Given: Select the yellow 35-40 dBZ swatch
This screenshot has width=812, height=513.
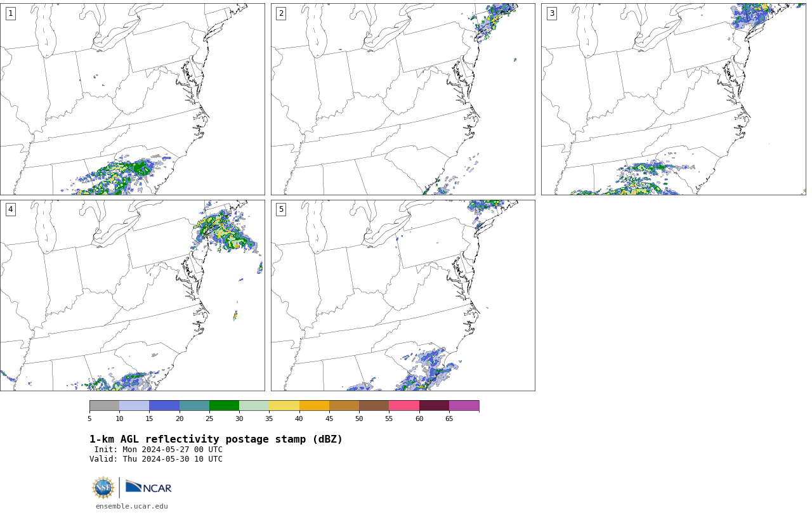Looking at the screenshot, I should pyautogui.click(x=284, y=406).
